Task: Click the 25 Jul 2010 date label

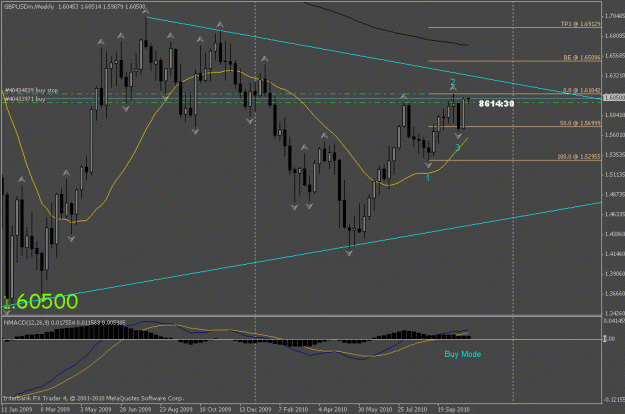Action: coord(412,409)
